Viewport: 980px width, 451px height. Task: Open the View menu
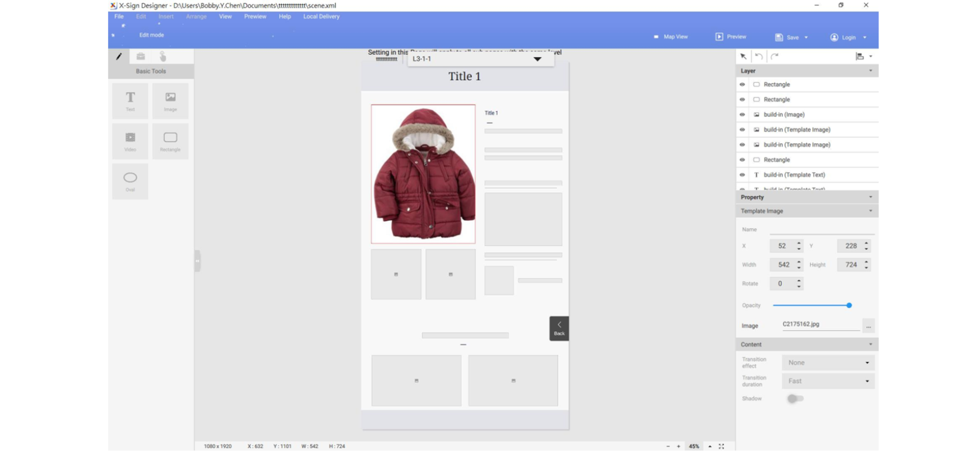click(225, 17)
